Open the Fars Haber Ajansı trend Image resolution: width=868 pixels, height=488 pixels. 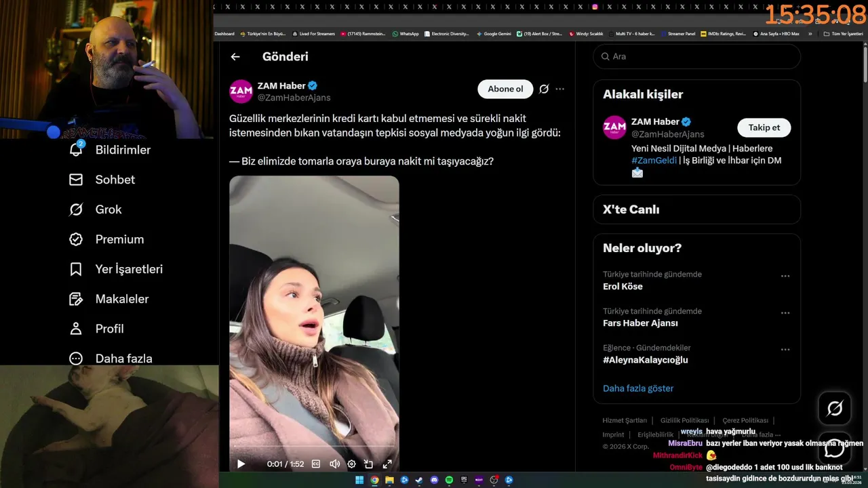pos(640,323)
